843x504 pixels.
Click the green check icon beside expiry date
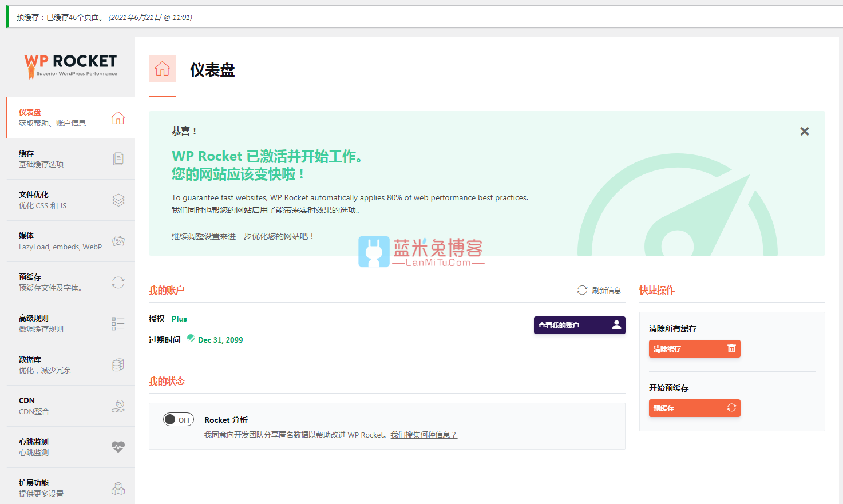coord(191,338)
